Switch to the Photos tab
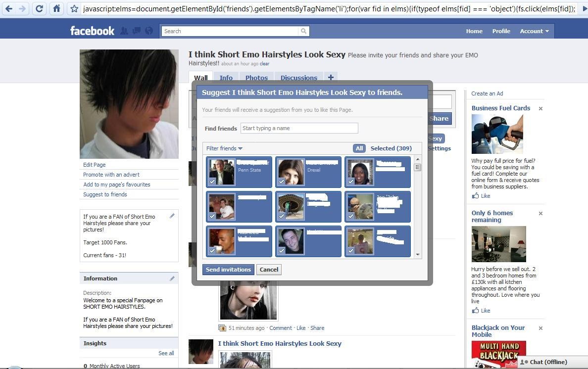 click(x=256, y=78)
